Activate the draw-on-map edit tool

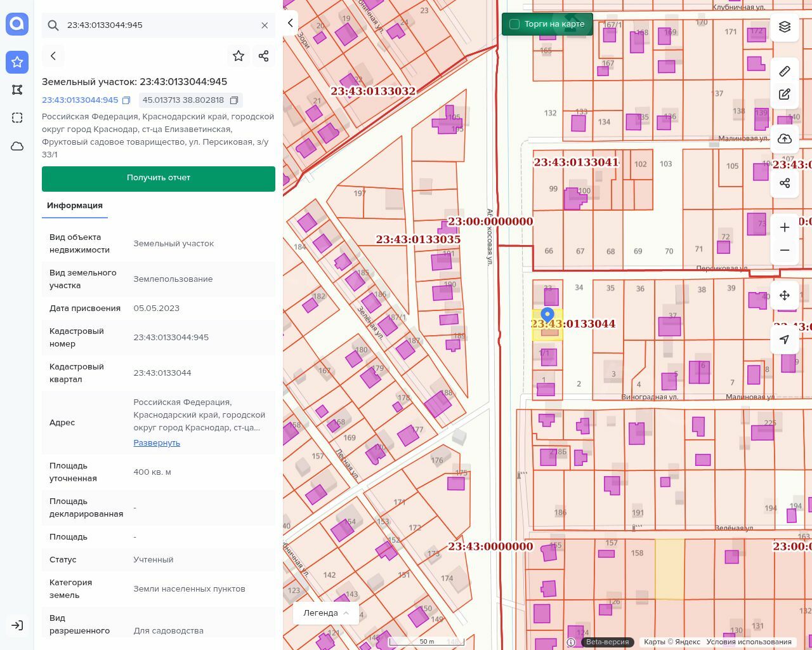click(x=785, y=95)
